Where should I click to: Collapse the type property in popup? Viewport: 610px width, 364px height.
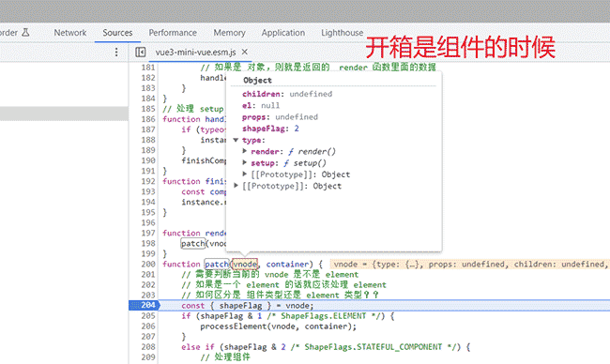point(236,140)
